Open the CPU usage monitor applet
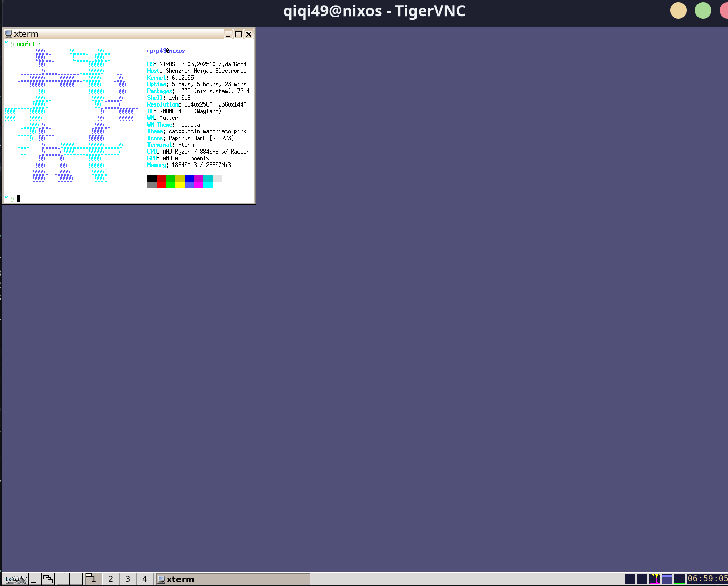Screen dimensions: 728x586 (x=655, y=579)
